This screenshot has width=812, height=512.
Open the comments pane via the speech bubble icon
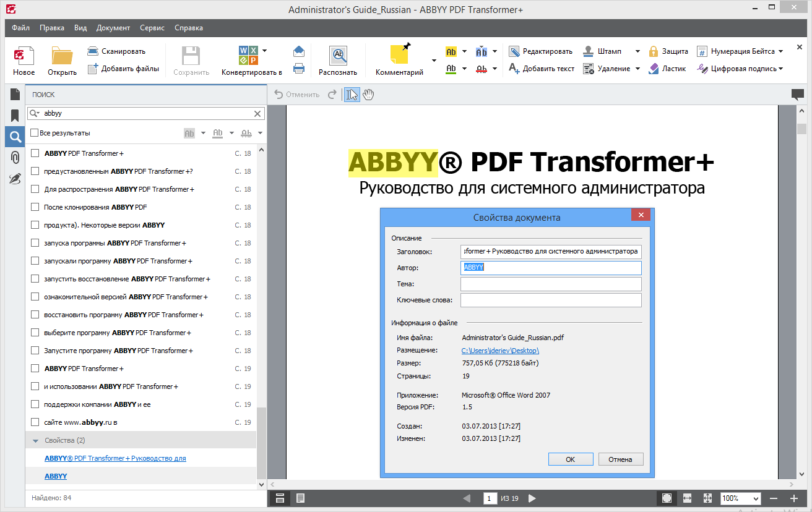[x=798, y=95]
